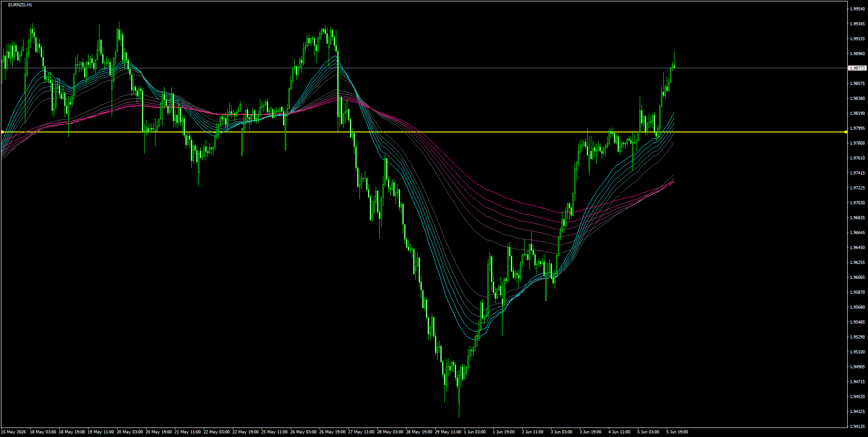Click the 1.94135 price axis label
This screenshot has height=437, width=868.
point(858,427)
